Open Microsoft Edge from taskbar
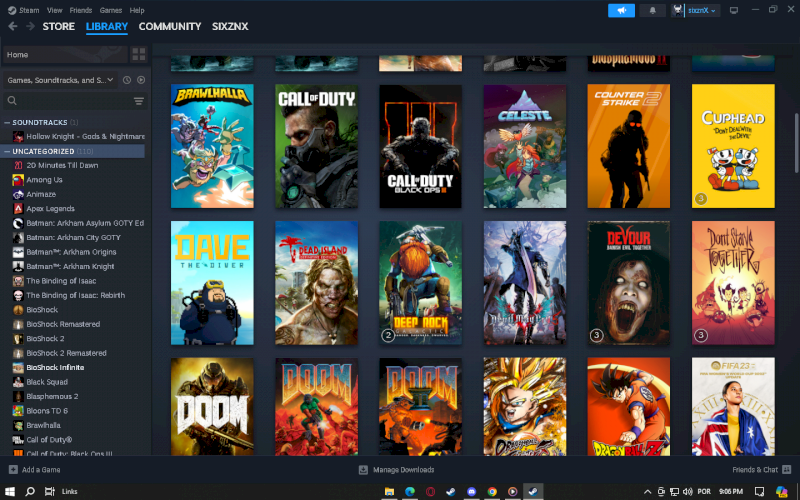The image size is (800, 500). [410, 491]
